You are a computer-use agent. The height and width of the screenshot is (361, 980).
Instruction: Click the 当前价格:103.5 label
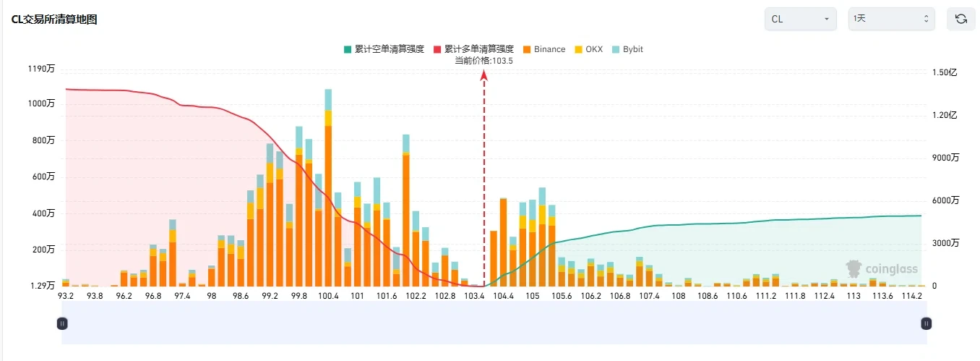click(x=483, y=61)
